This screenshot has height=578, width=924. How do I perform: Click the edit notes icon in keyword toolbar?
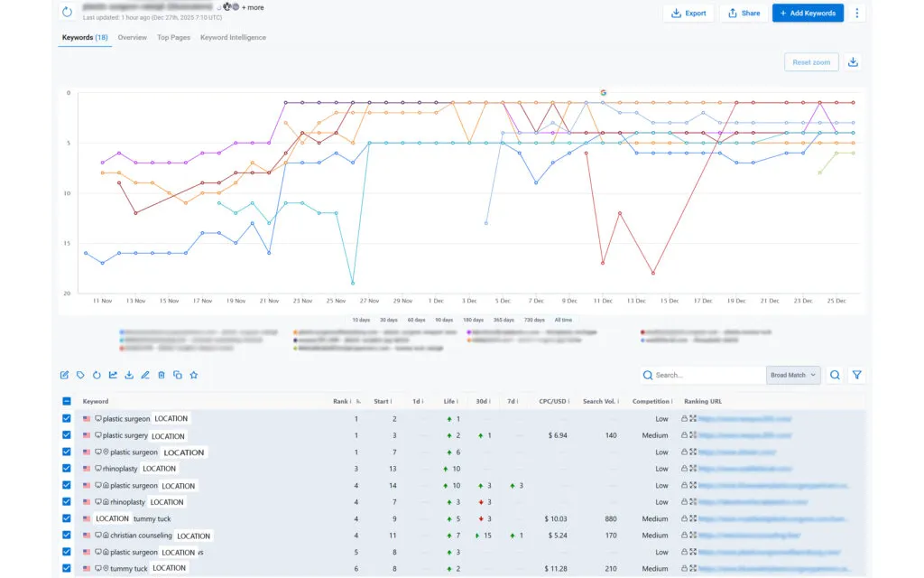coord(64,375)
